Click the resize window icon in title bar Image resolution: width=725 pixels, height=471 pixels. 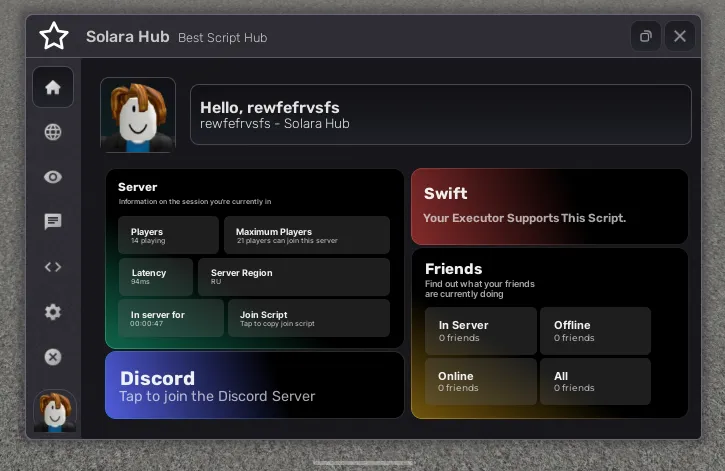tap(645, 36)
